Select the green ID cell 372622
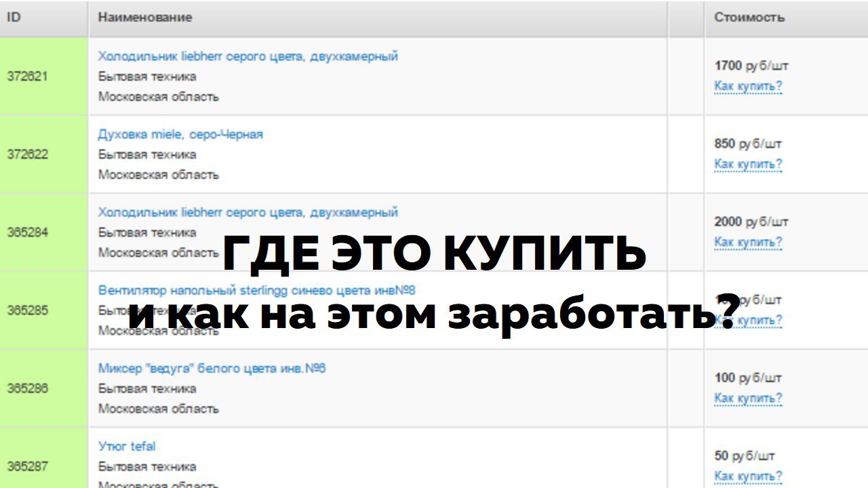Screen dimensions: 868x488 (x=28, y=155)
